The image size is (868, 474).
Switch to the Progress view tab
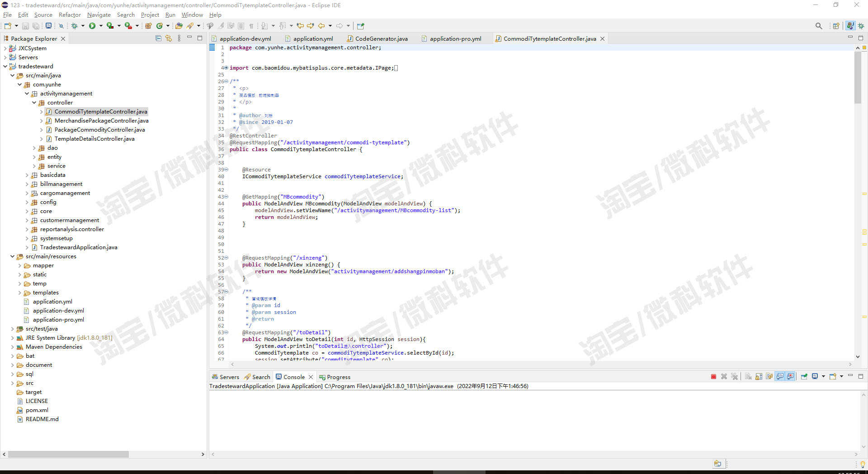335,377
